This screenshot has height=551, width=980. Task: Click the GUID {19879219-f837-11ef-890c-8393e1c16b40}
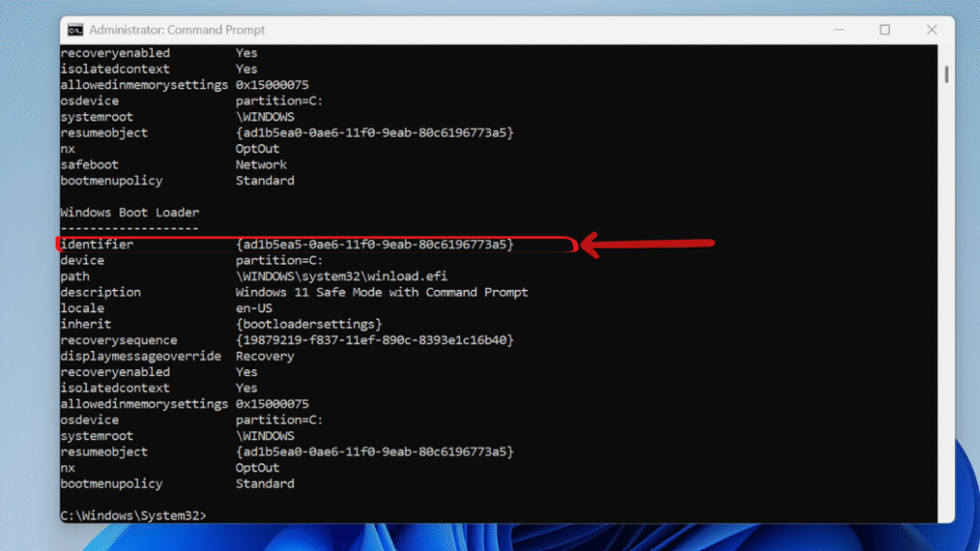click(x=374, y=341)
